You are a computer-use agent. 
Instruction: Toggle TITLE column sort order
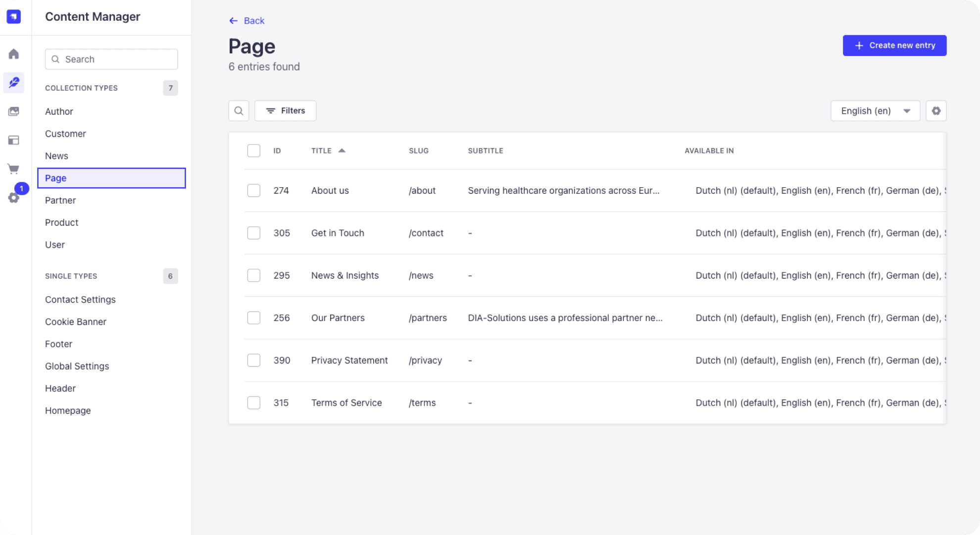(328, 151)
